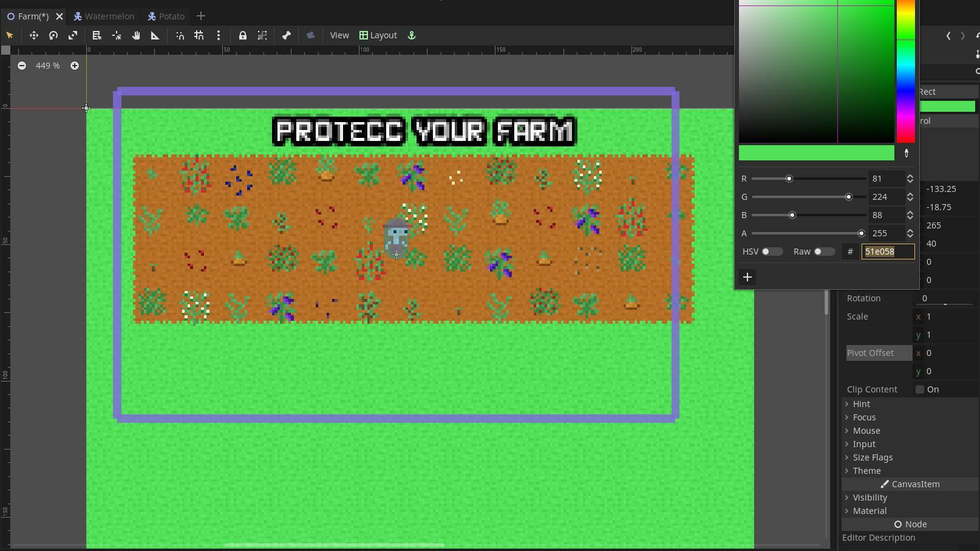Open skeleton bone options in toolbar
Image resolution: width=980 pixels, height=551 pixels.
(287, 35)
